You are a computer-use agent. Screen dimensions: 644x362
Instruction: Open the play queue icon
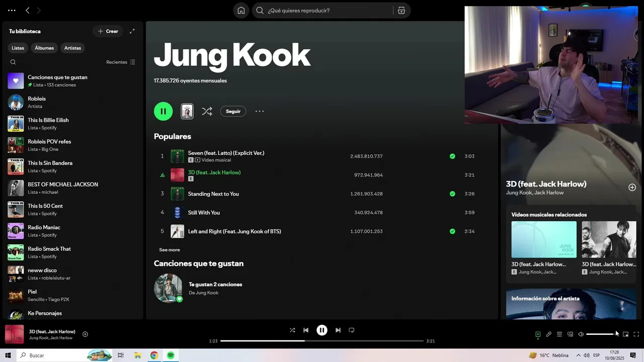point(559,334)
